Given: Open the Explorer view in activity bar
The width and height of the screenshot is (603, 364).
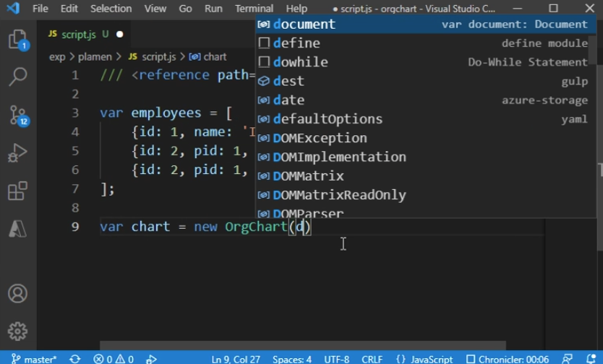Looking at the screenshot, I should (x=17, y=39).
